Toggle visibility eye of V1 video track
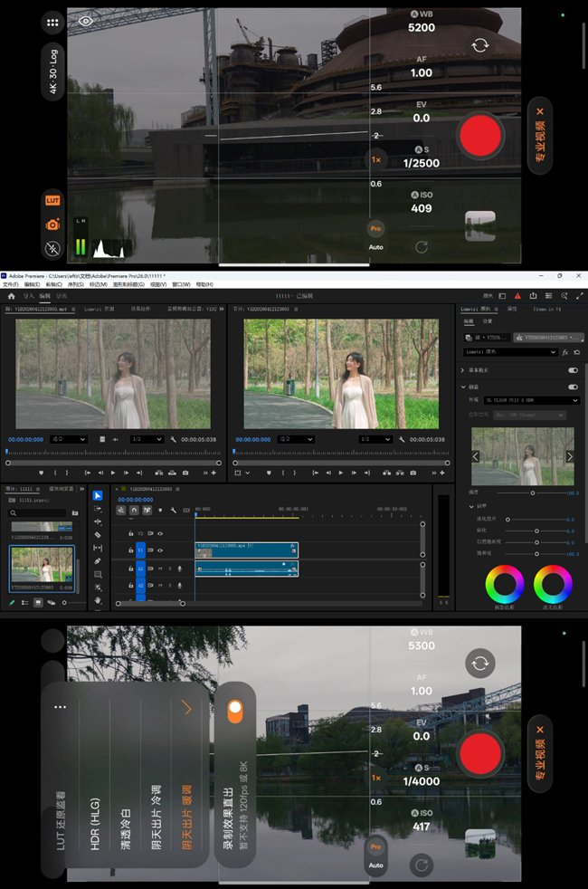The height and width of the screenshot is (889, 588). click(x=160, y=550)
